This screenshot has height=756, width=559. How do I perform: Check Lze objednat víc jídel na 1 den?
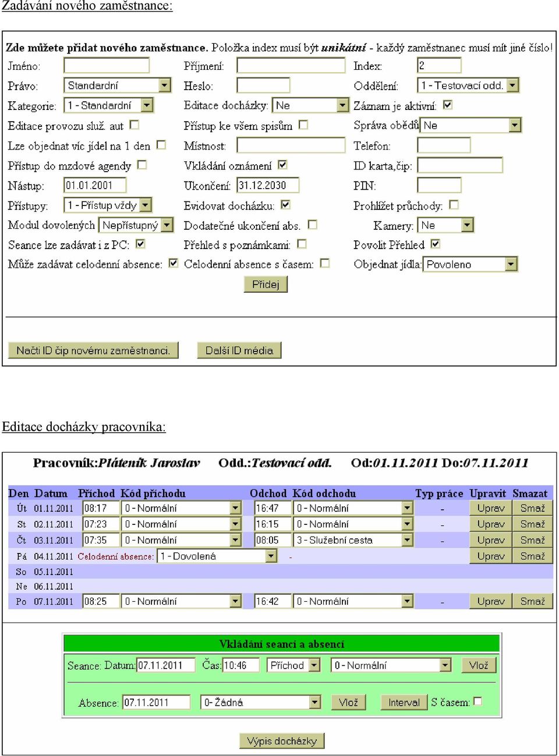click(161, 144)
